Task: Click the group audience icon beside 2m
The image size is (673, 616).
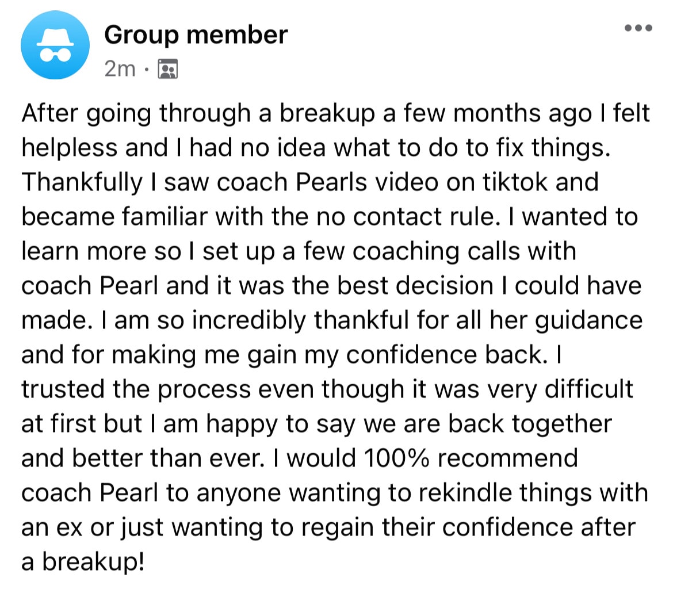Action: [168, 69]
